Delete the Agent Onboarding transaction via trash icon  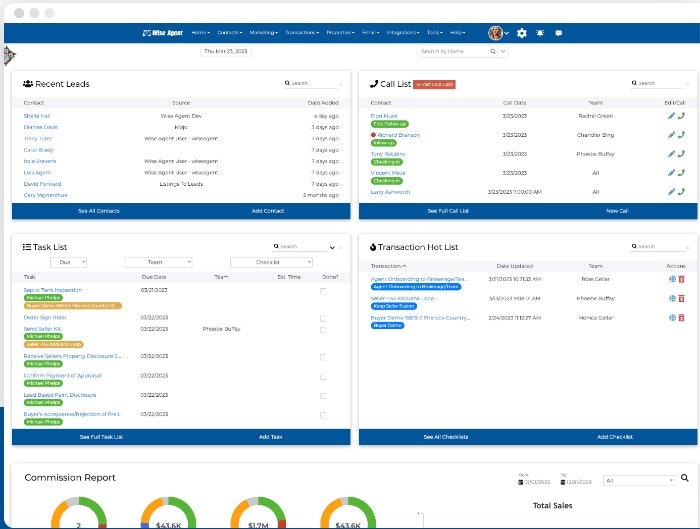pos(681,279)
